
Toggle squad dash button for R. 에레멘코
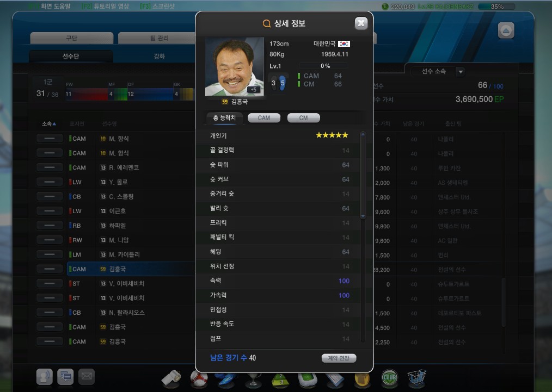(50, 167)
